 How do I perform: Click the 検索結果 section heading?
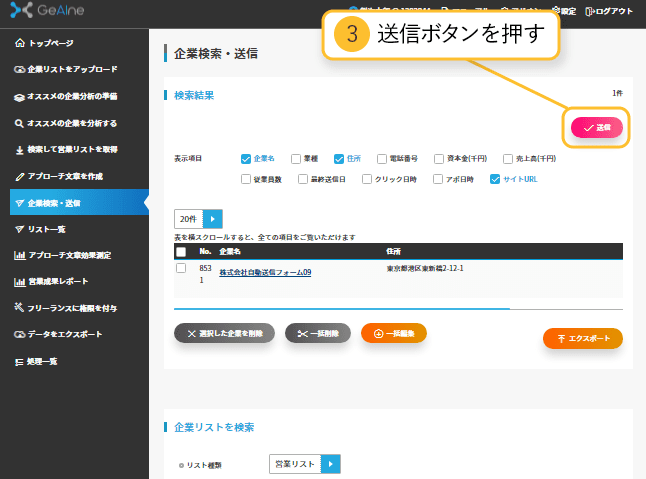click(194, 96)
